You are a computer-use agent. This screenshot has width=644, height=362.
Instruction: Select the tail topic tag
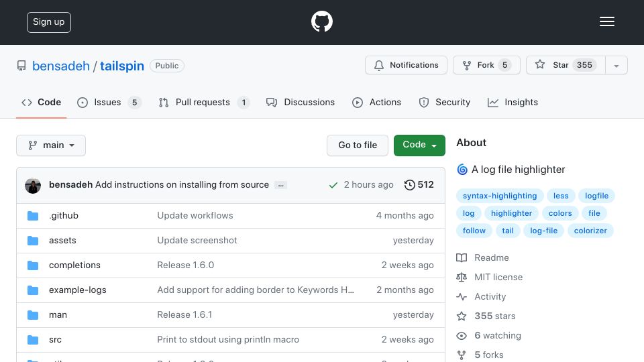(508, 231)
